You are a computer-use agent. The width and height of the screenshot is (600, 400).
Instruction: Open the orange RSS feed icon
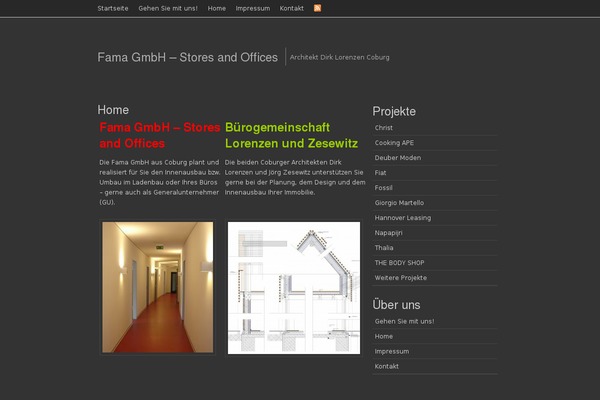tap(317, 8)
